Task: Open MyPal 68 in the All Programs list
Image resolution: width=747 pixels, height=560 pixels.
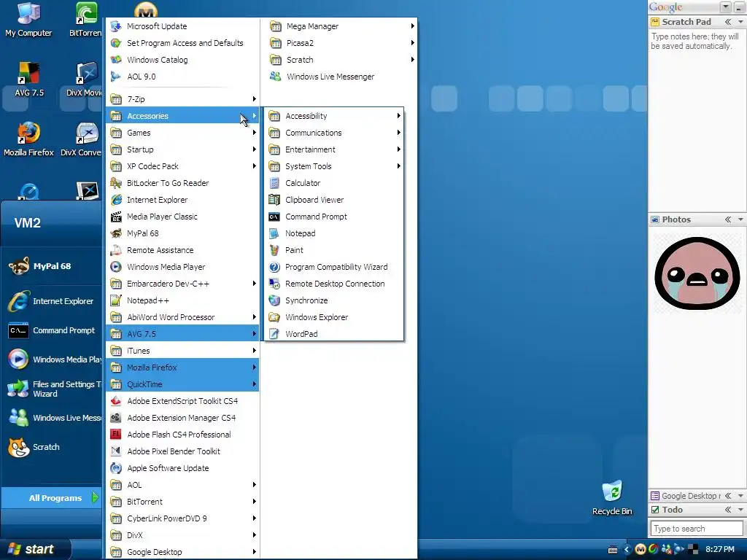Action: (x=183, y=233)
